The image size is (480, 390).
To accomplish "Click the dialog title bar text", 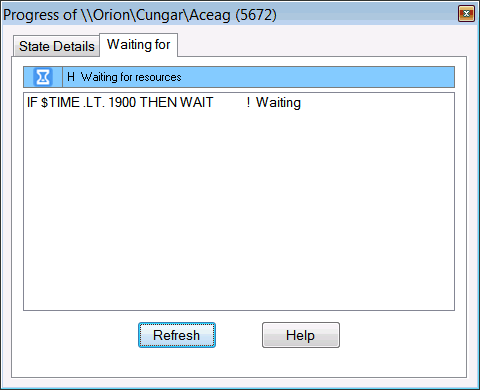I will [x=140, y=15].
